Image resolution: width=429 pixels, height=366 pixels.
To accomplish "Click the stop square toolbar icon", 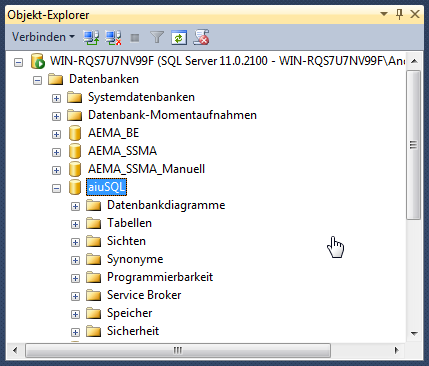I will point(135,38).
